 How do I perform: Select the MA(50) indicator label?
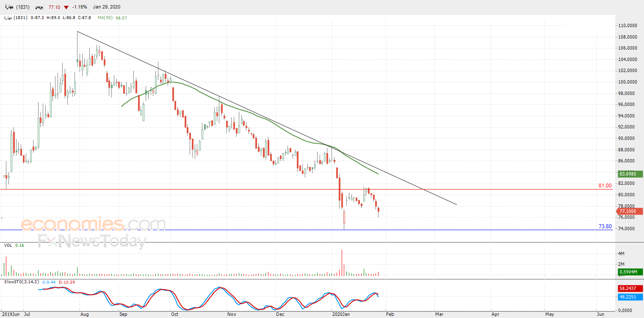tap(104, 18)
